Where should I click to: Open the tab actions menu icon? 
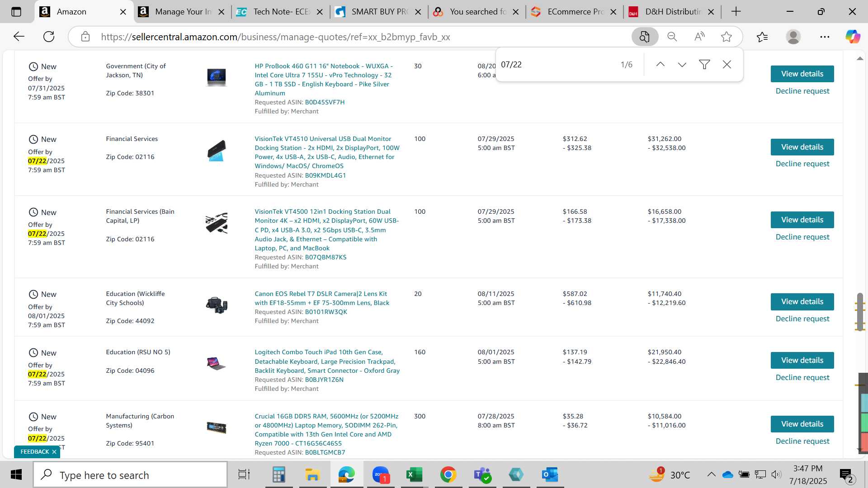click(x=16, y=12)
